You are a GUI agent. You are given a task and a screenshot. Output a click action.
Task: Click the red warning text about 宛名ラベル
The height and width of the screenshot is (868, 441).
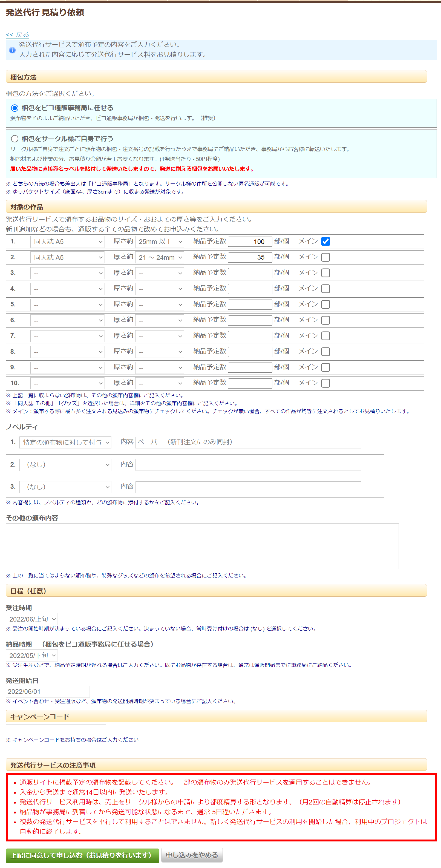coord(132,169)
